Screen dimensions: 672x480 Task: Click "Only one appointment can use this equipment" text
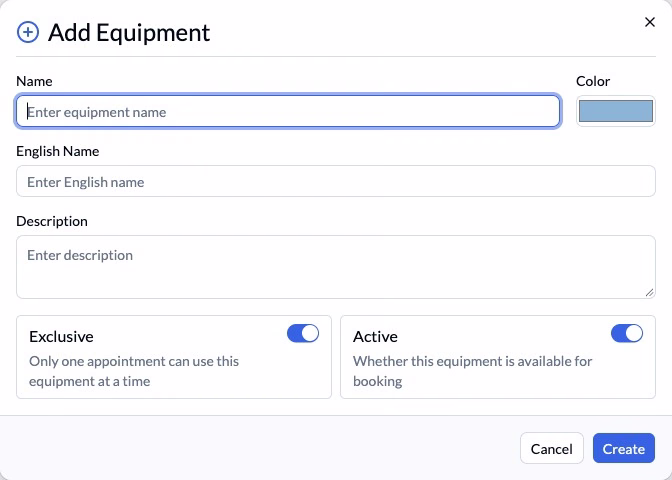(134, 371)
